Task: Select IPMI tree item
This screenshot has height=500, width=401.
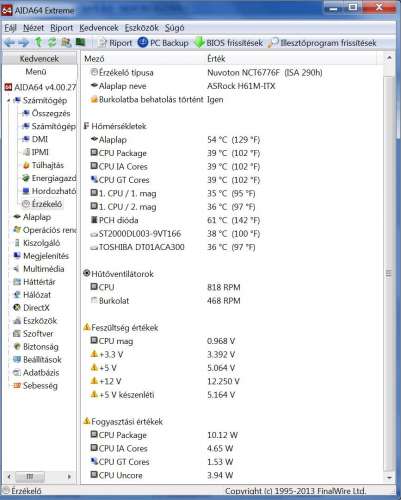Action: coord(35,152)
